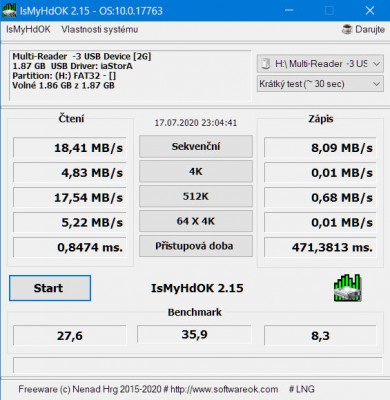Click the 512K read 17,54 MB/s value
390x400 pixels.
[x=70, y=197]
